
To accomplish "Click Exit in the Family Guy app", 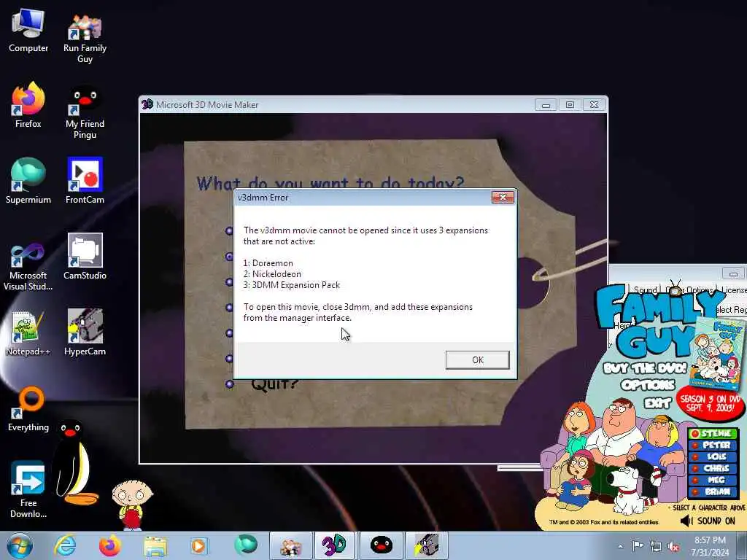I will [657, 402].
